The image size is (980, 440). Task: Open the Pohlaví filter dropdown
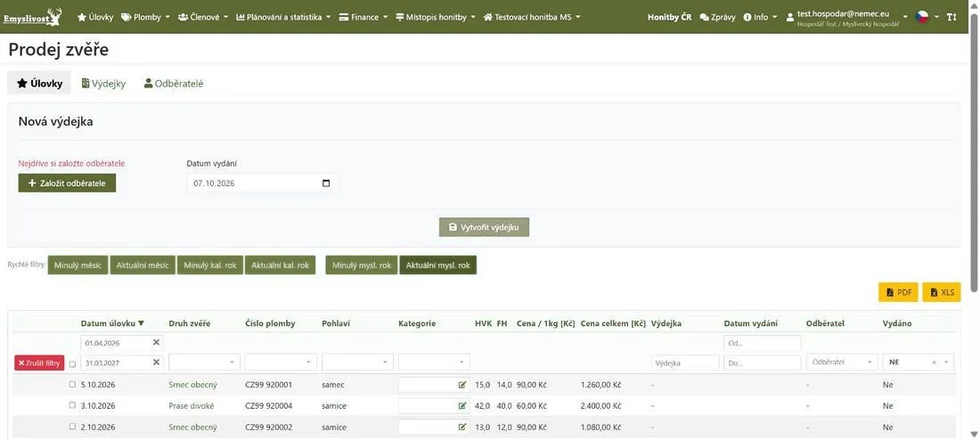pos(357,363)
